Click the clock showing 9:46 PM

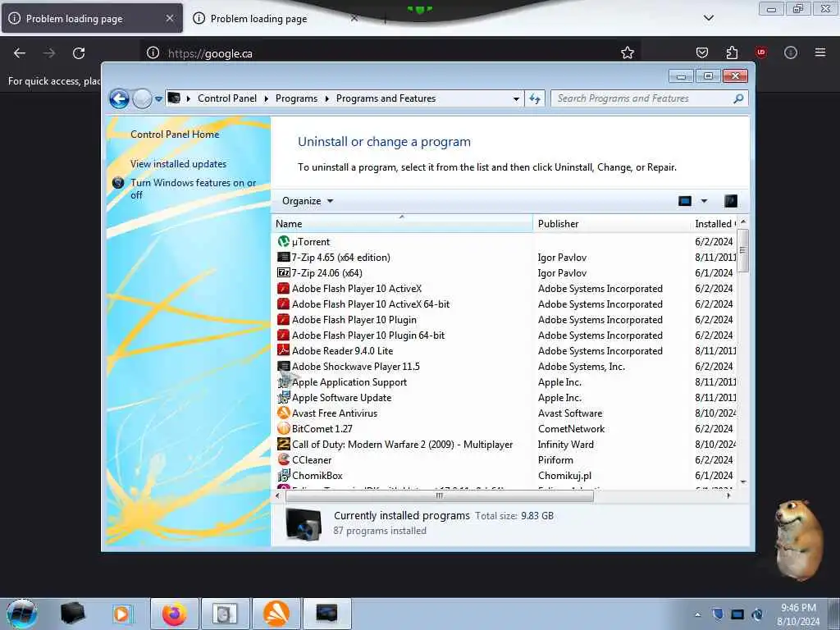pos(798,608)
